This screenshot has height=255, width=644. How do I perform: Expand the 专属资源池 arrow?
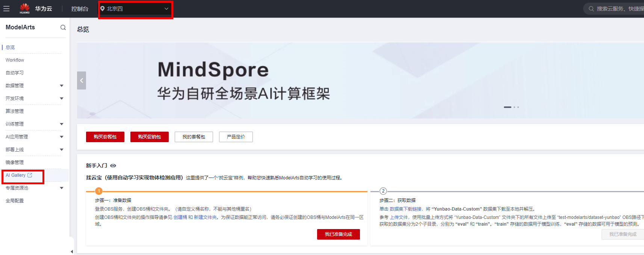[x=62, y=188]
